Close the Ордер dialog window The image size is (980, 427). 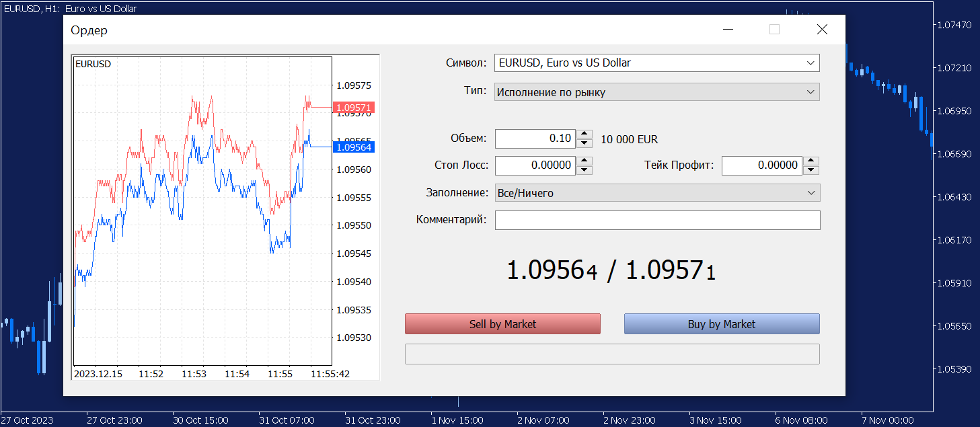point(822,30)
